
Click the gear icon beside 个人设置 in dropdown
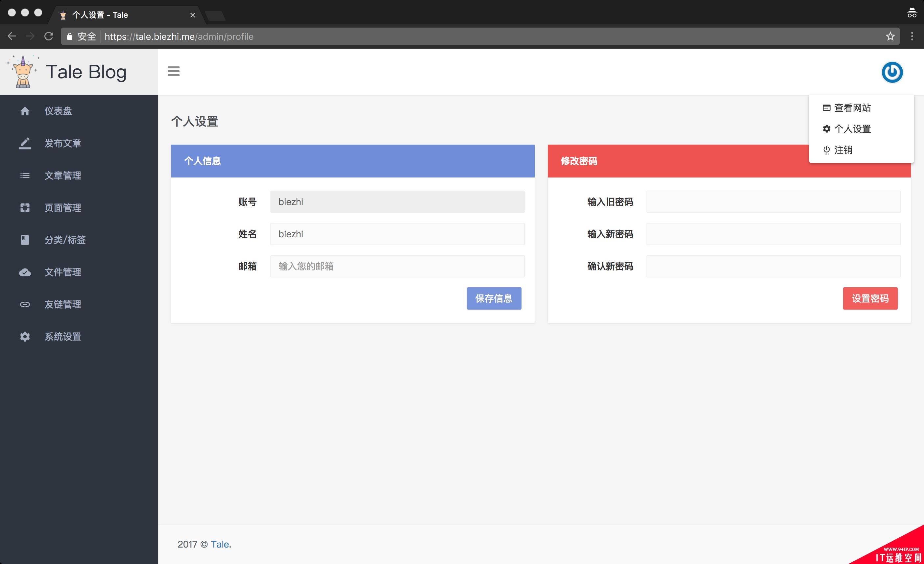click(826, 129)
